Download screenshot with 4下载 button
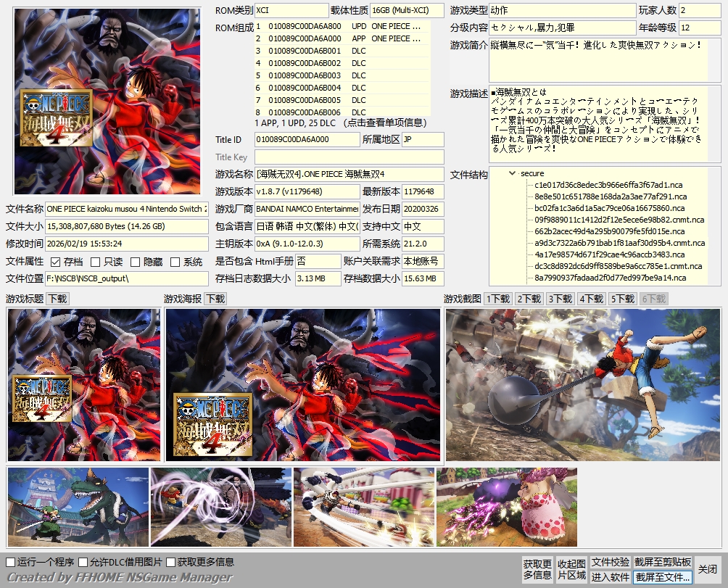The height and width of the screenshot is (588, 728). pos(592,299)
